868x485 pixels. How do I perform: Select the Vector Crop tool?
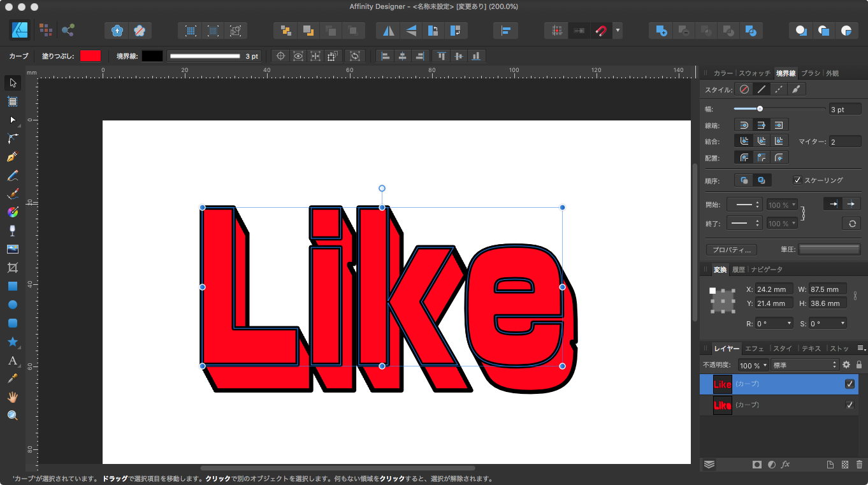(x=12, y=268)
